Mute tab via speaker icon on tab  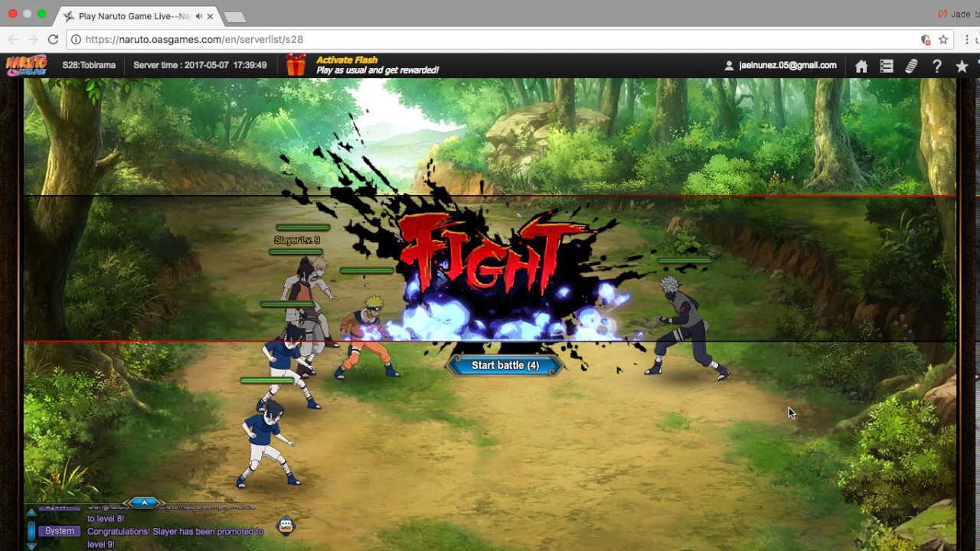[199, 15]
